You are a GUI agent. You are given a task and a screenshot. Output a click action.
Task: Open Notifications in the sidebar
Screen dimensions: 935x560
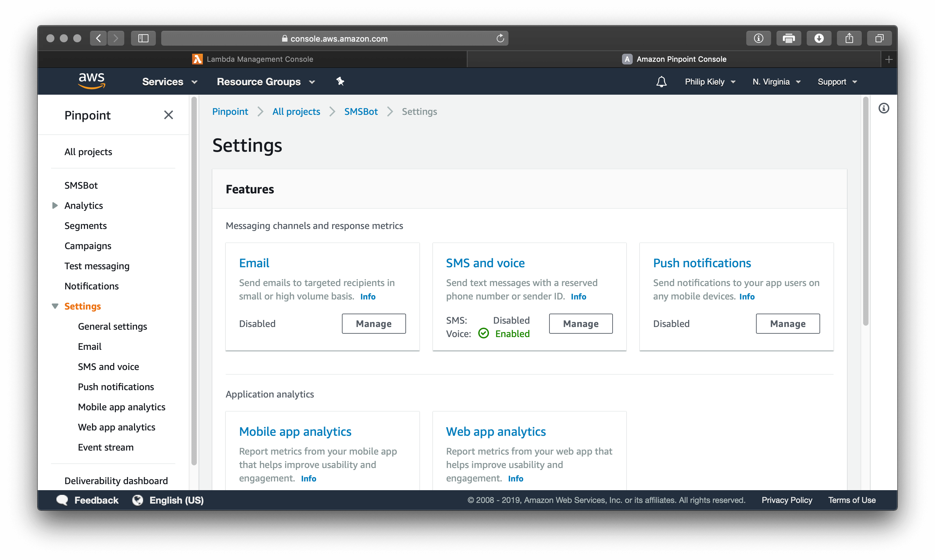pos(91,286)
